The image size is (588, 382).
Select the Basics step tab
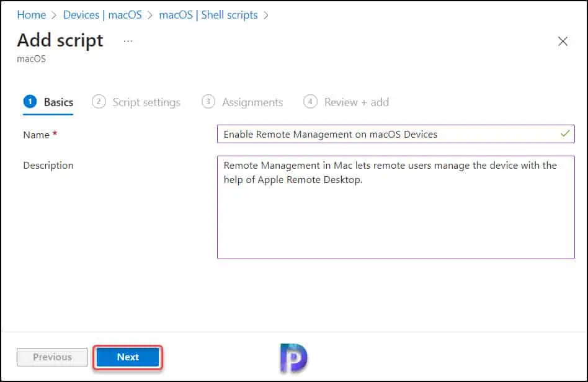48,102
